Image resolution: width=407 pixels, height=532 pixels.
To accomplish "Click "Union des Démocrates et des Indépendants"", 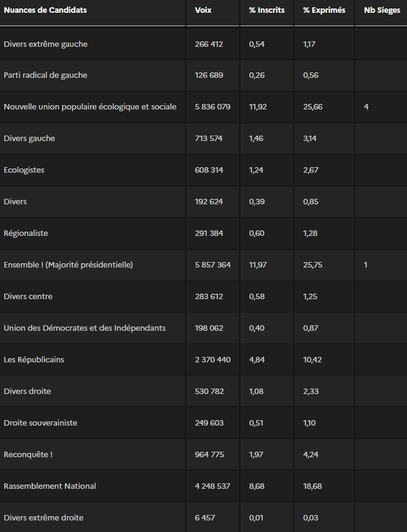I will coord(85,328).
